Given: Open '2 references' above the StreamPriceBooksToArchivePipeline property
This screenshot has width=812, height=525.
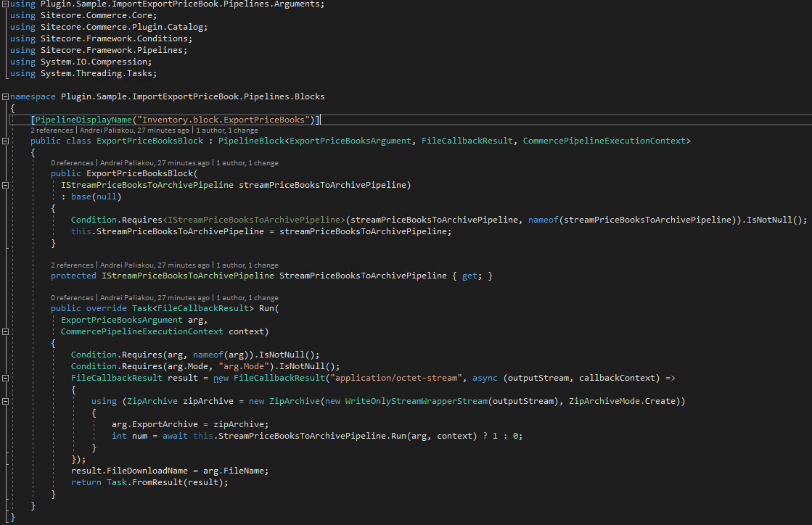Looking at the screenshot, I should pyautogui.click(x=72, y=265).
